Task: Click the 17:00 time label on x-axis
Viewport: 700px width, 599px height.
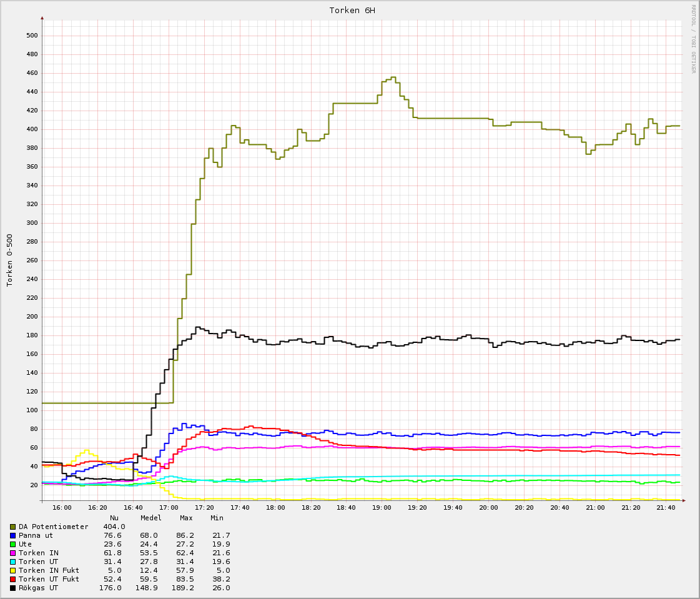Action: tap(169, 508)
